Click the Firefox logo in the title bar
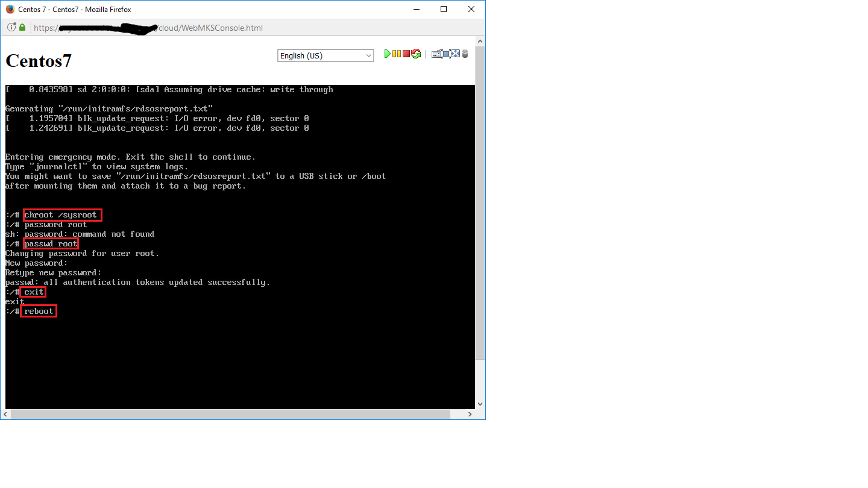868x488 pixels. tap(10, 9)
